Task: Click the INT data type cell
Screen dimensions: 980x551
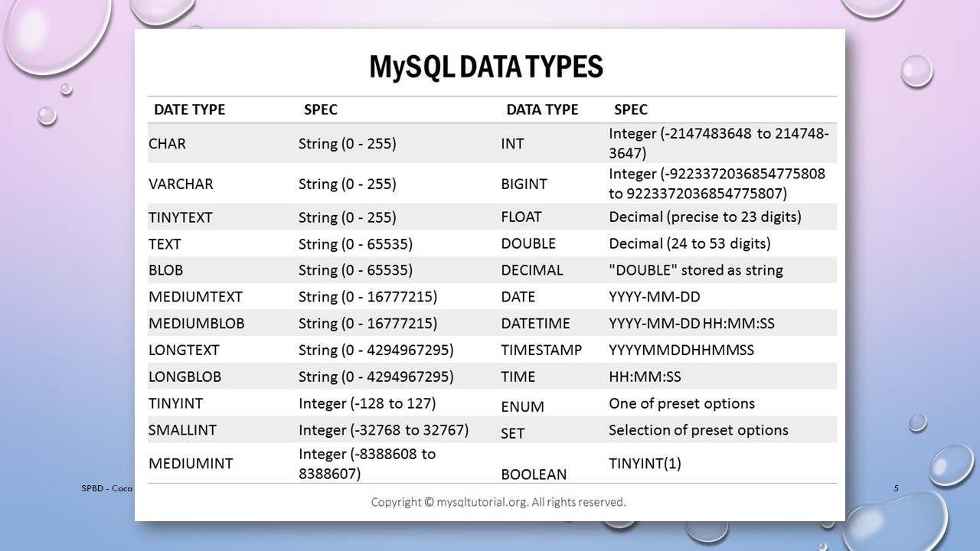Action: (513, 144)
